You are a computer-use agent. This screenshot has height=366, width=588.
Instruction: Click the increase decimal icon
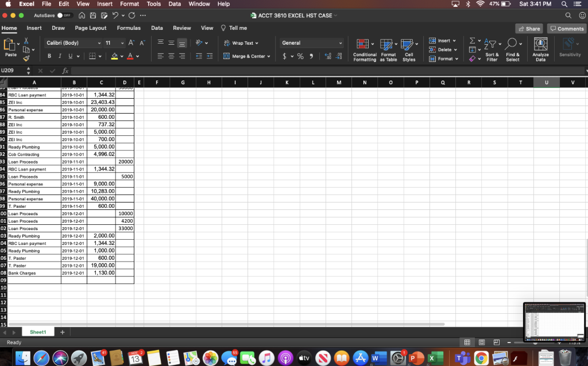[x=328, y=56]
